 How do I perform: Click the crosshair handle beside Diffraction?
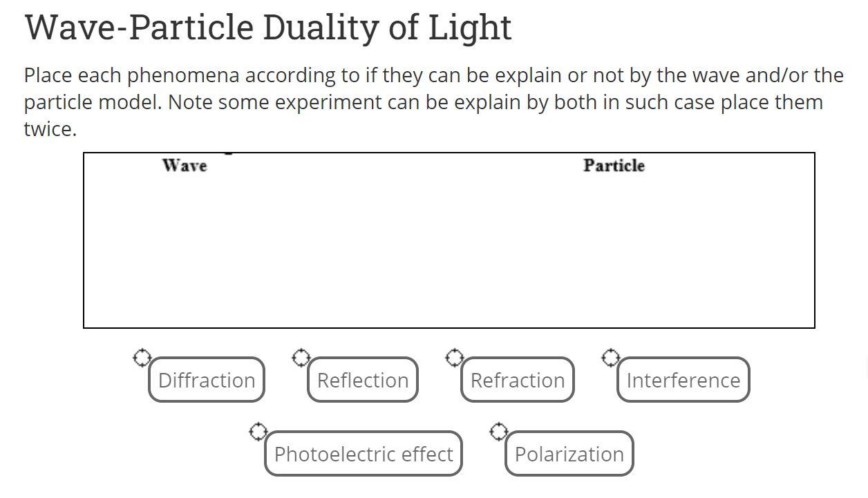click(x=143, y=356)
